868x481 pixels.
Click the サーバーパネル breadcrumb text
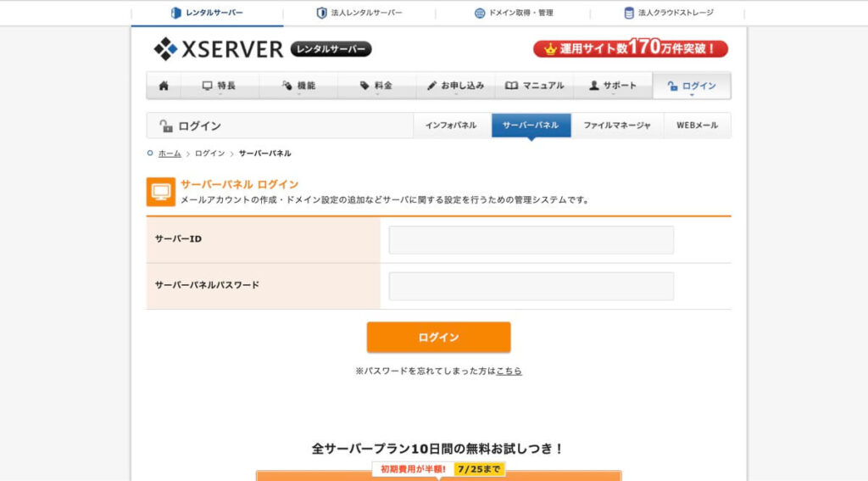click(x=264, y=154)
